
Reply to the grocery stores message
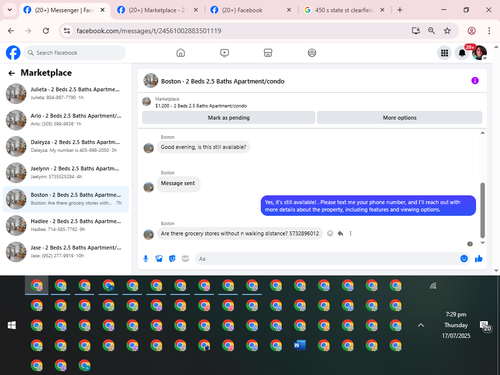[x=340, y=233]
